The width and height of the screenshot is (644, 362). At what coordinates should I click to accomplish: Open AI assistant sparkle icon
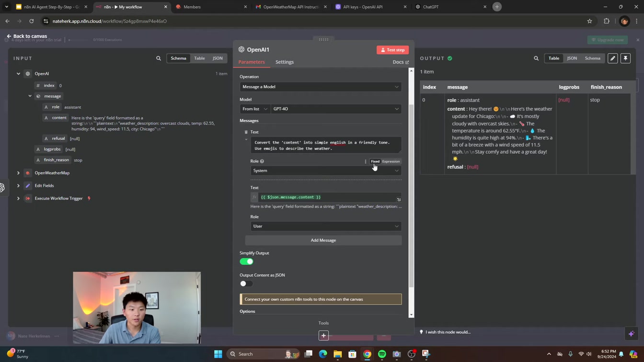[632, 333]
